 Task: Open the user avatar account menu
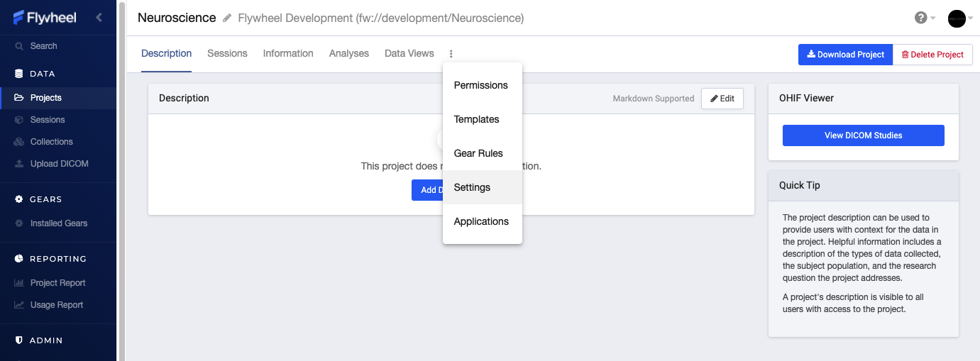tap(957, 18)
